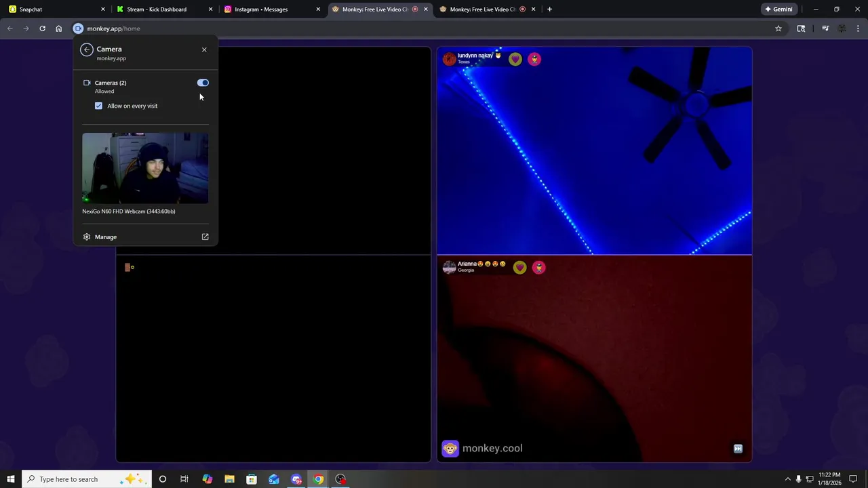Switch to the Snapchat tab
The height and width of the screenshot is (488, 868).
[x=56, y=9]
